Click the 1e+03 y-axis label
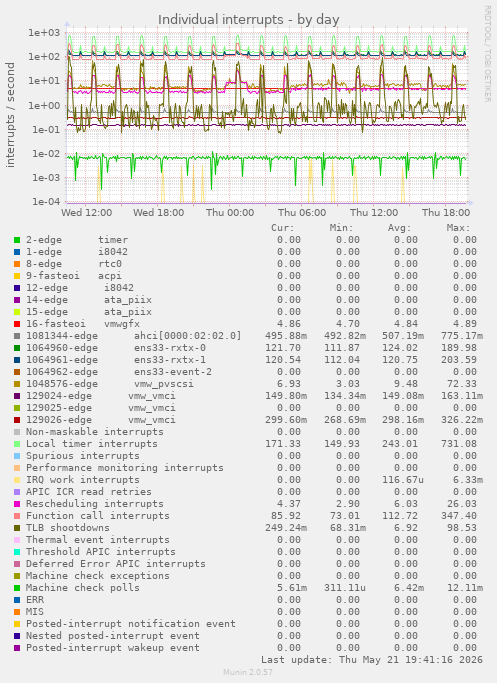The height and width of the screenshot is (683, 497). (44, 33)
